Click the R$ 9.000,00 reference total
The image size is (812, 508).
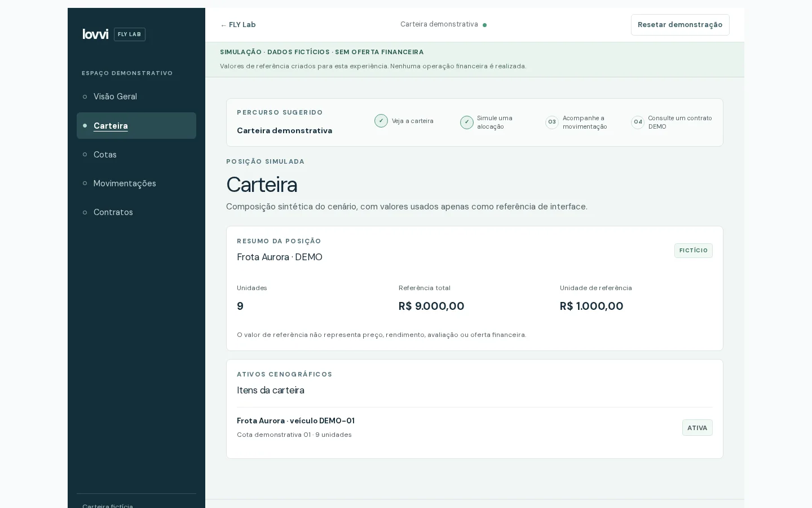pos(431,306)
